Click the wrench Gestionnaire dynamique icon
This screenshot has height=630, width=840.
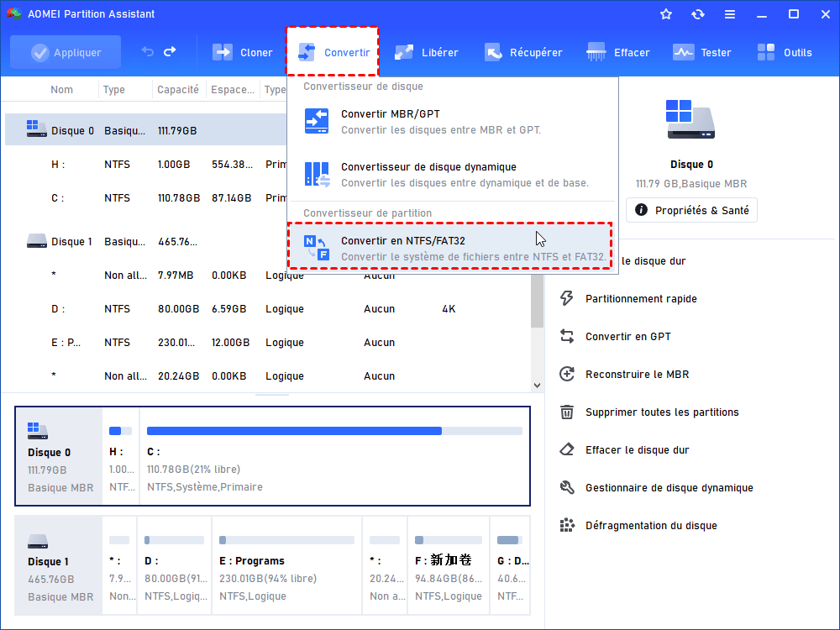(x=567, y=487)
